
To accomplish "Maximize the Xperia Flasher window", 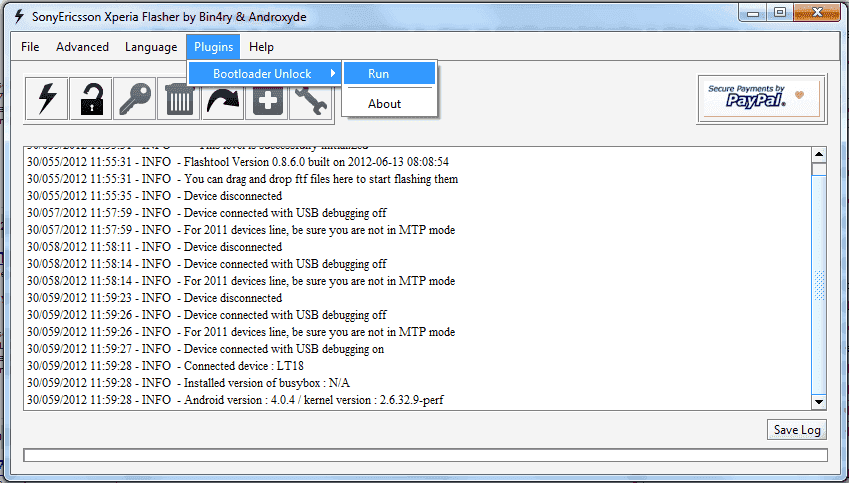I will coord(780,13).
